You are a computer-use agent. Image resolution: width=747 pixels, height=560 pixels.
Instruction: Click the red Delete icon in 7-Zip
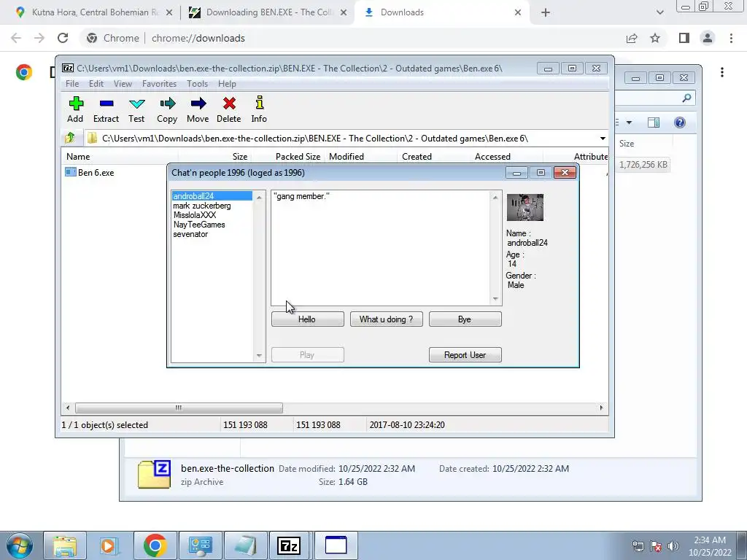click(228, 110)
